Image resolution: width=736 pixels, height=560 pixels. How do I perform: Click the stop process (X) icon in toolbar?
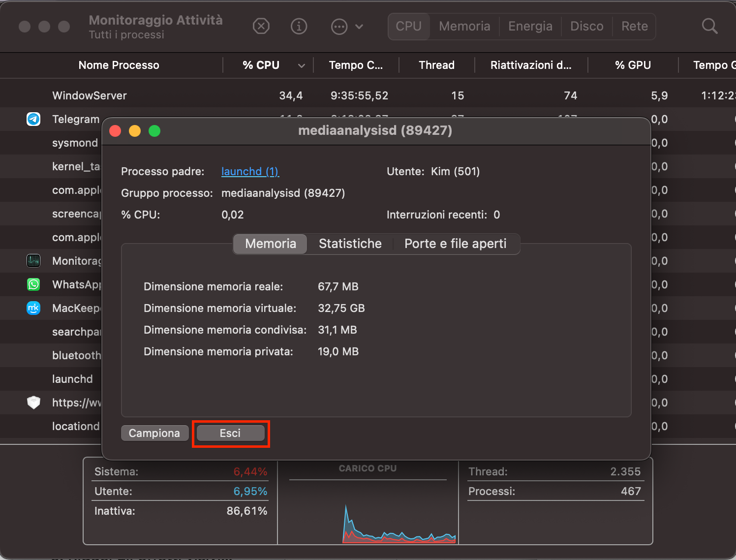(x=261, y=26)
